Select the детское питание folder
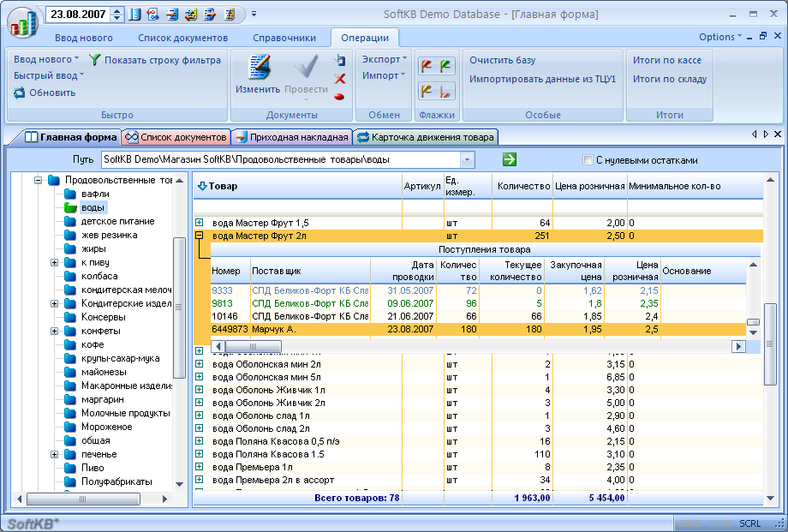This screenshot has width=788, height=532. pyautogui.click(x=118, y=221)
